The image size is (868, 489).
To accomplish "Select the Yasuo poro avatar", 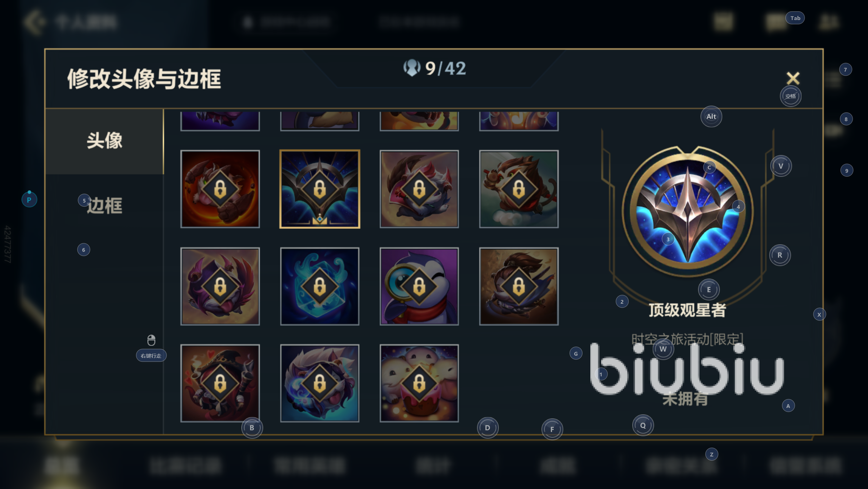I will 519,286.
